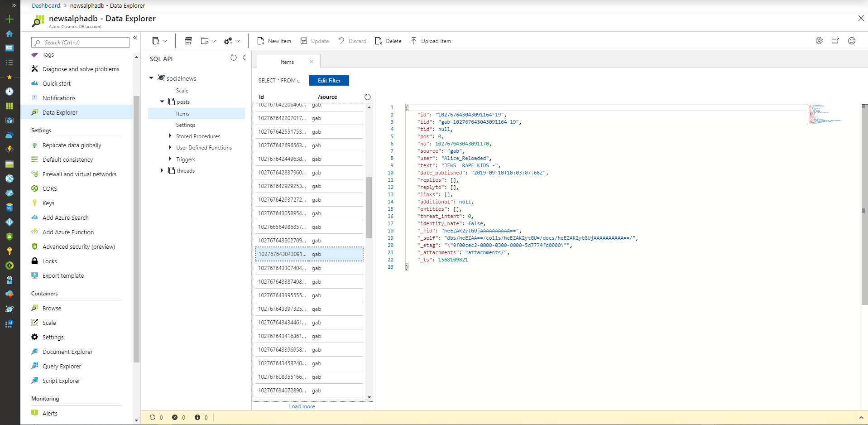Switch to the Items tab
The image size is (868, 425).
[x=287, y=62]
